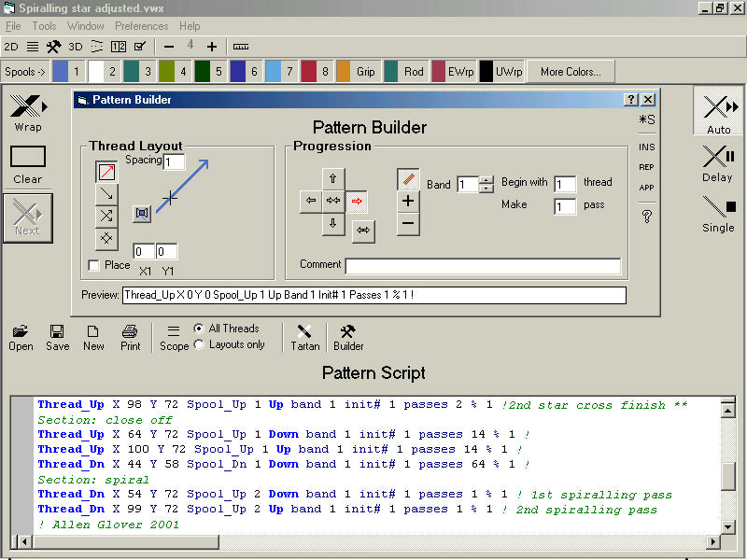Click the Wrap tool icon

(28, 105)
